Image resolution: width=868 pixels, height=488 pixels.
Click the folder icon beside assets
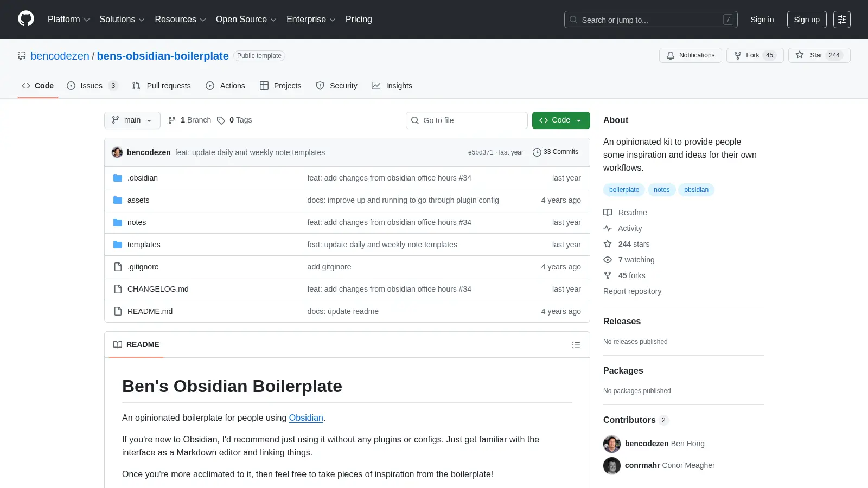point(118,200)
